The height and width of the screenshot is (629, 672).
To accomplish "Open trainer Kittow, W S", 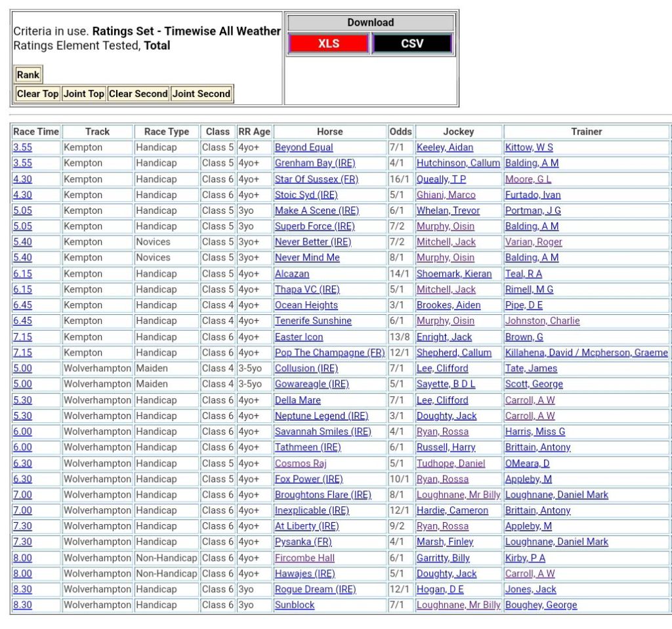I will pyautogui.click(x=529, y=148).
